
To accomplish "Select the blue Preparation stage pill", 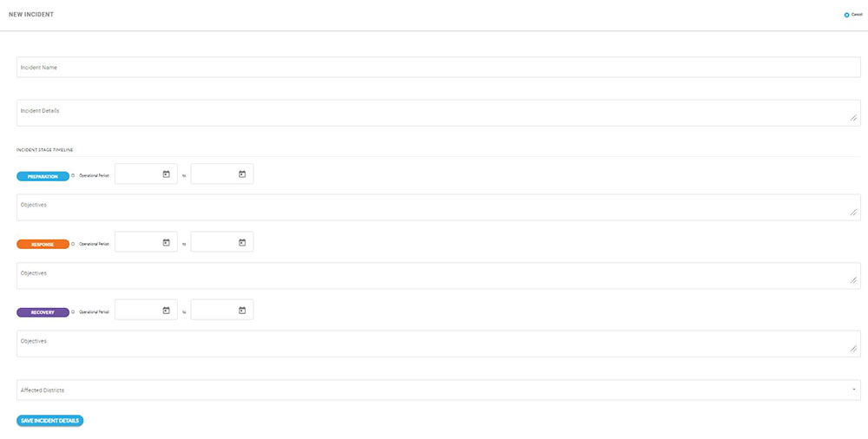I will point(43,176).
